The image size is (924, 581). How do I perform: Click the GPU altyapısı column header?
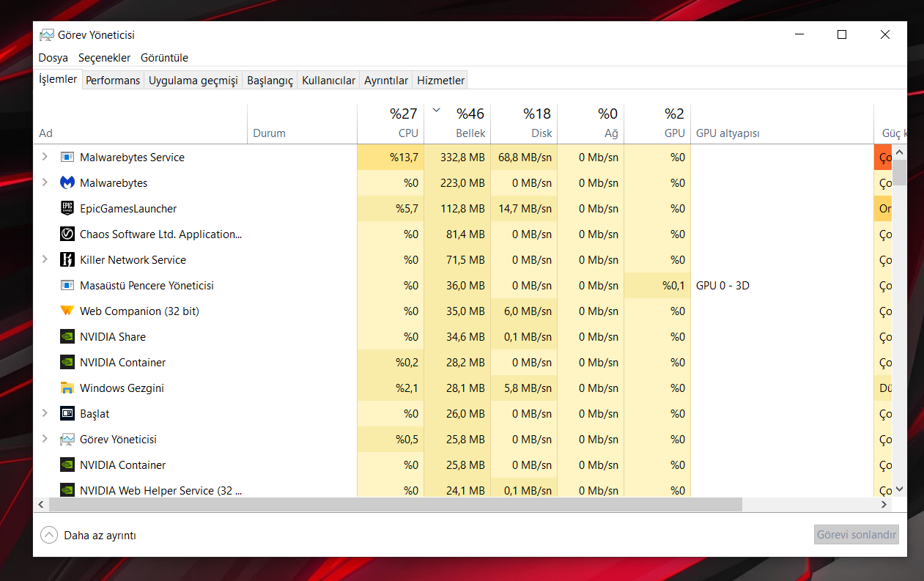[x=783, y=124]
